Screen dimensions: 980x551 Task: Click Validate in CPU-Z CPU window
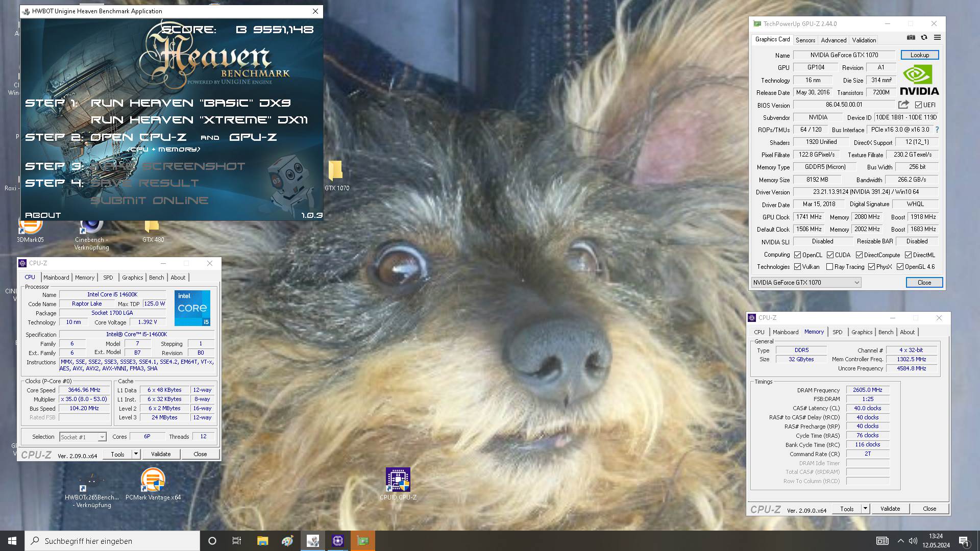coord(161,454)
